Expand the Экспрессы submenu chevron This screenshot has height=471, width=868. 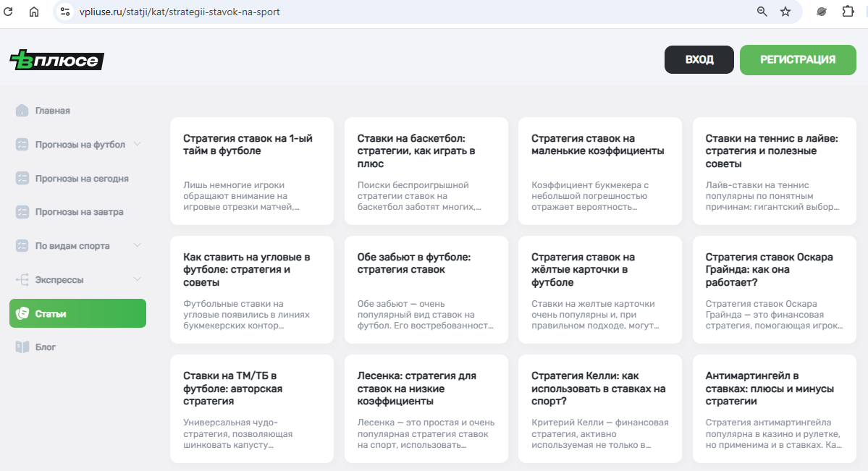coord(138,279)
